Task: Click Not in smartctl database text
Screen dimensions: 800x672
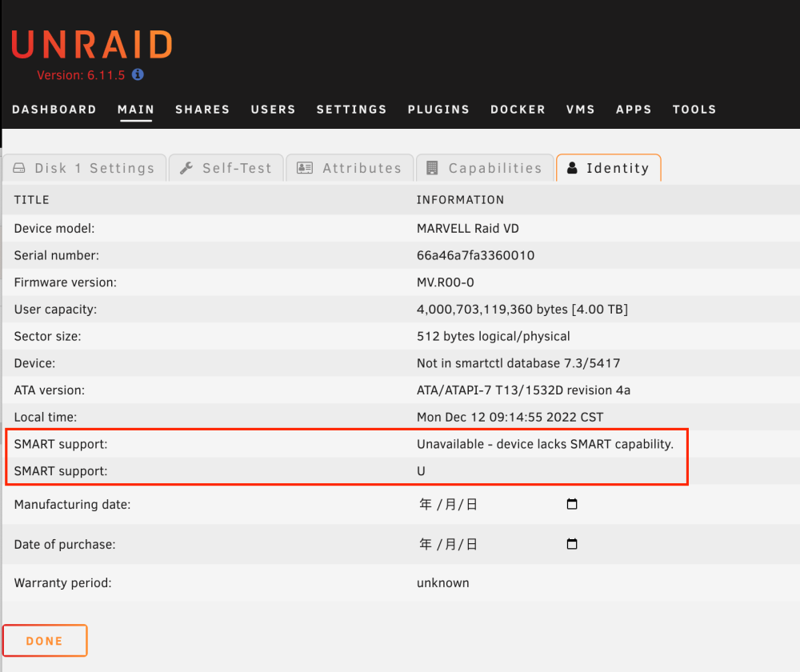Action: (x=518, y=363)
